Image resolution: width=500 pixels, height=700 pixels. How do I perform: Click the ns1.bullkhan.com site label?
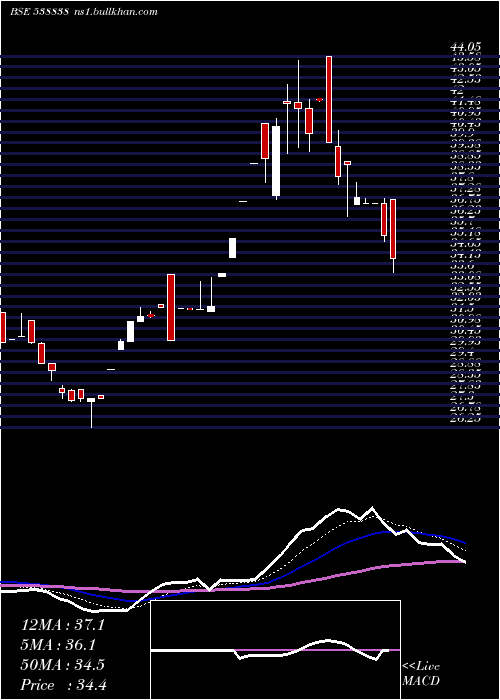[114, 12]
